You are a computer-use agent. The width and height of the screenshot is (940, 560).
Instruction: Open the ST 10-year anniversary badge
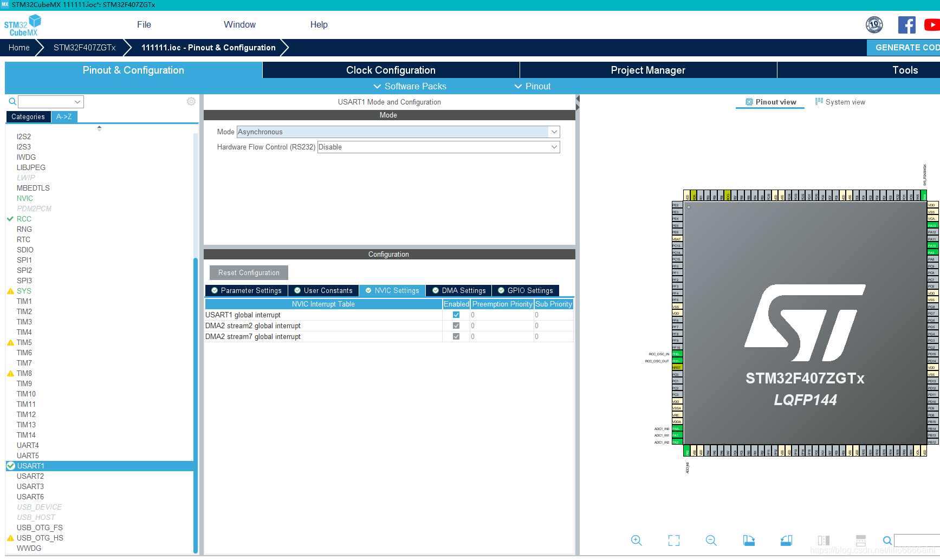click(874, 25)
